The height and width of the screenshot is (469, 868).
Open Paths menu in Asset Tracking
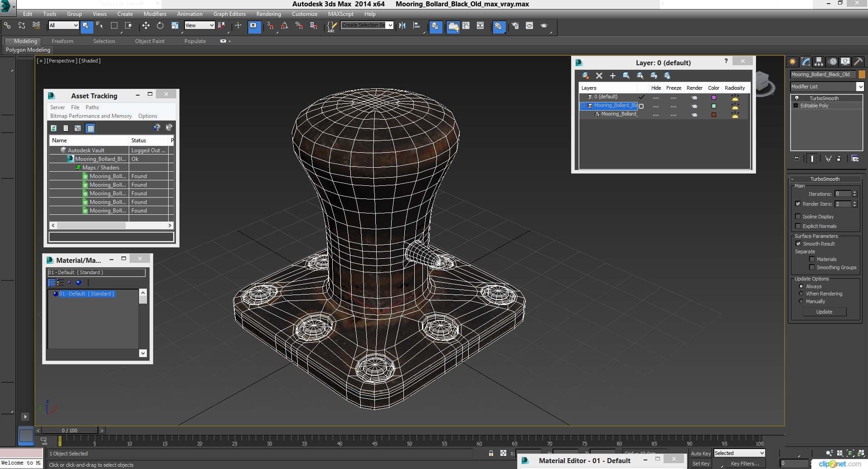pos(92,107)
